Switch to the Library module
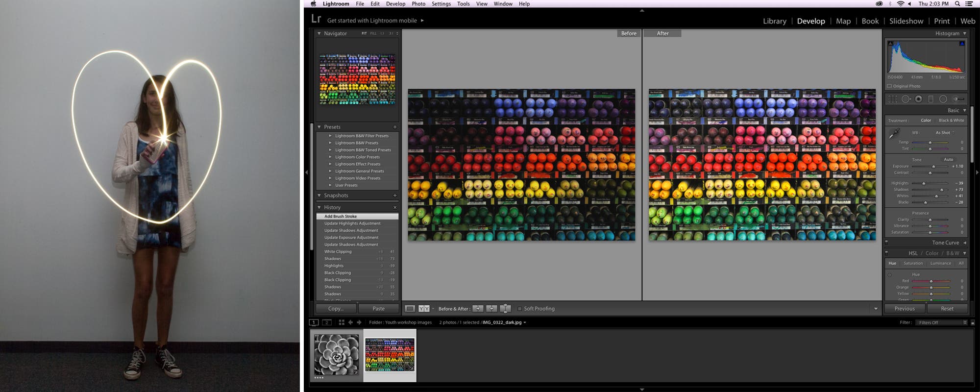Image resolution: width=980 pixels, height=392 pixels. coord(774,21)
